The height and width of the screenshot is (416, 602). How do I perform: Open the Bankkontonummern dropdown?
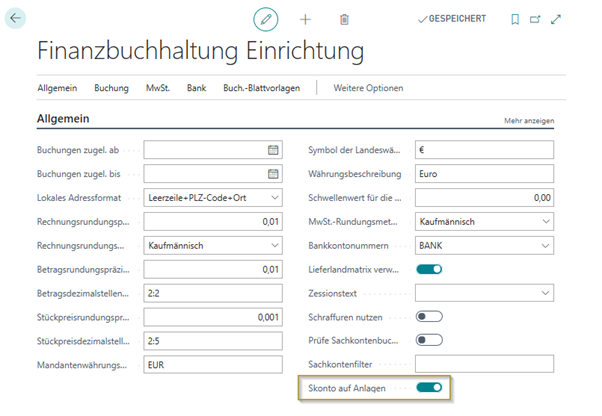pyautogui.click(x=545, y=245)
